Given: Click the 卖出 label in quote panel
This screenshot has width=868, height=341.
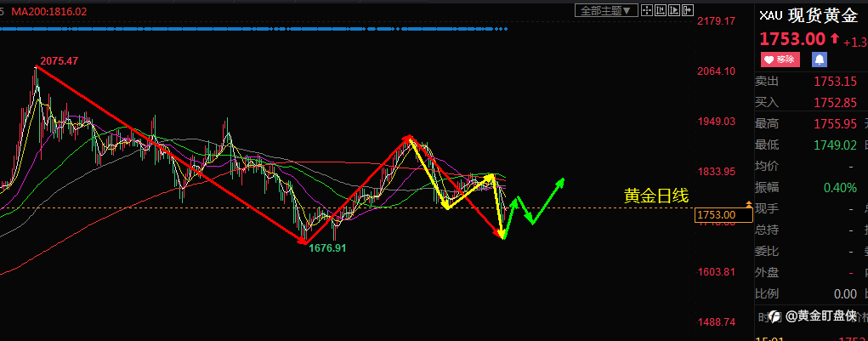Looking at the screenshot, I should pos(767,82).
